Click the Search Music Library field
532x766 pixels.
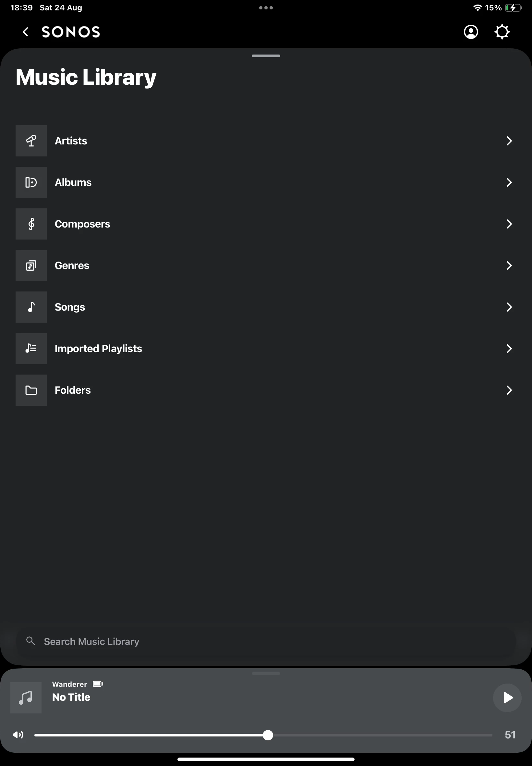[266, 641]
